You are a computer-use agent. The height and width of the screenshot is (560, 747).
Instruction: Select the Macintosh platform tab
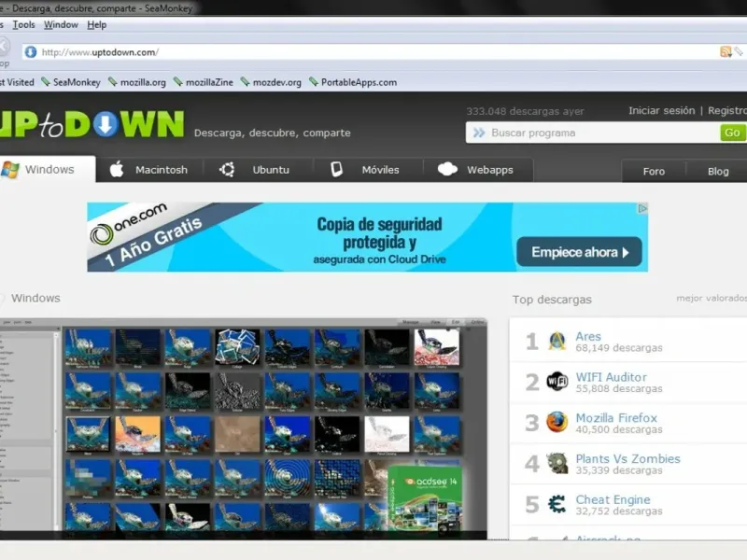149,170
